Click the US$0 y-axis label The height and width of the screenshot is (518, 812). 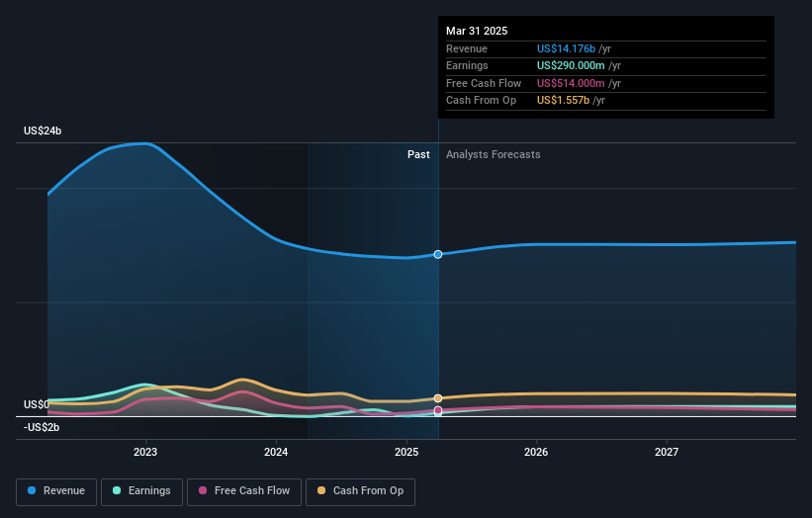(x=37, y=404)
